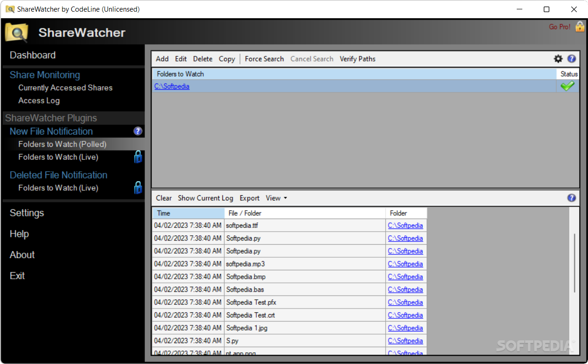
Task: Open the settings gear icon in the toolbar
Action: point(558,59)
